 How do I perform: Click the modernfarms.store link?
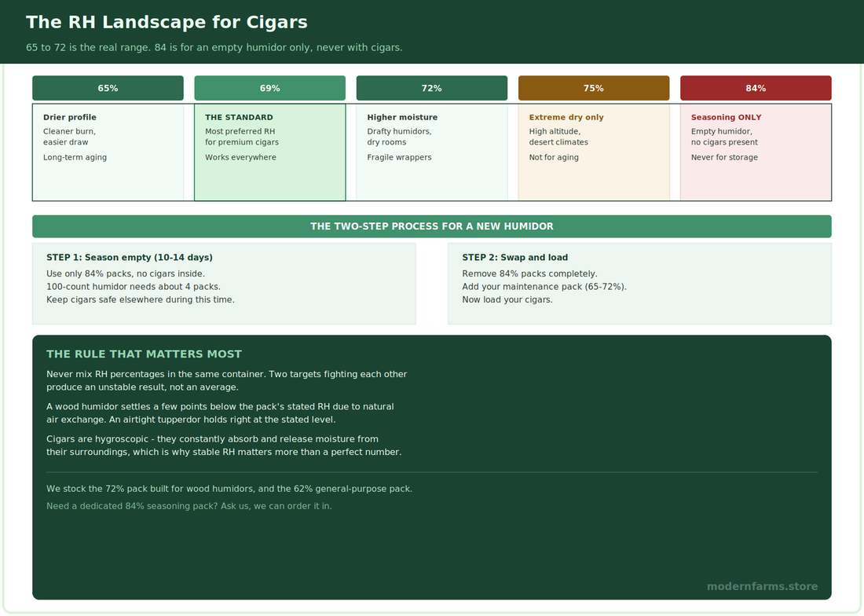coord(762,587)
